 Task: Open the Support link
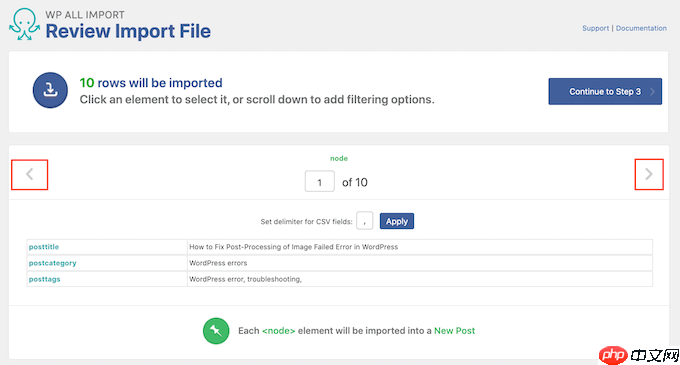(595, 28)
